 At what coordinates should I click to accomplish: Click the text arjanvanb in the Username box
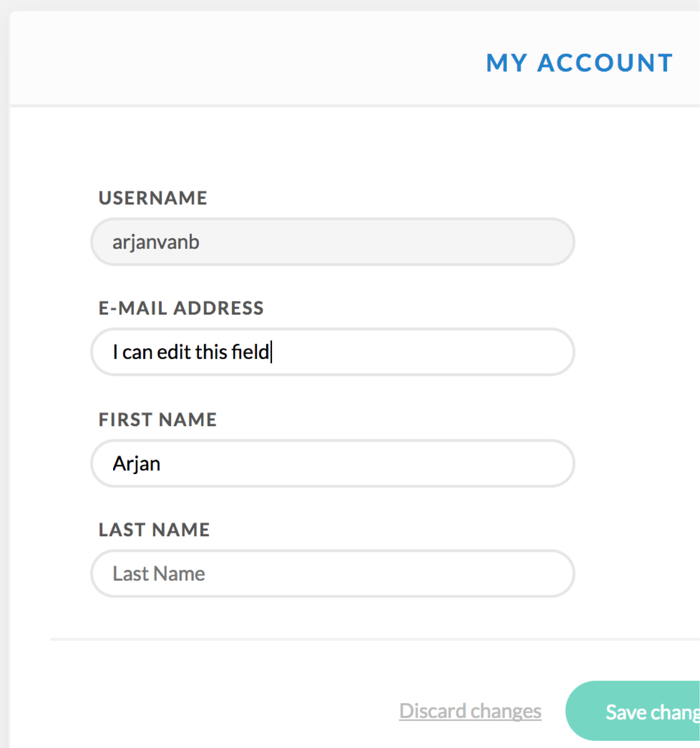point(156,243)
